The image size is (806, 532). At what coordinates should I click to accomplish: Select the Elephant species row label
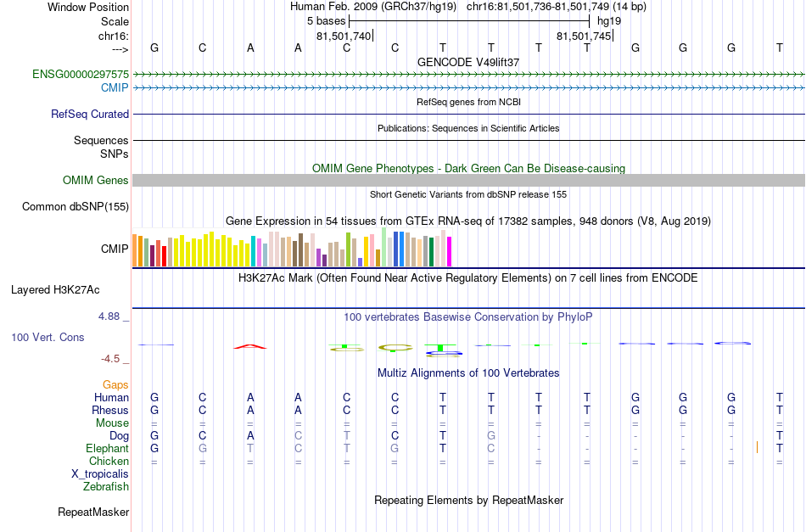(x=108, y=448)
